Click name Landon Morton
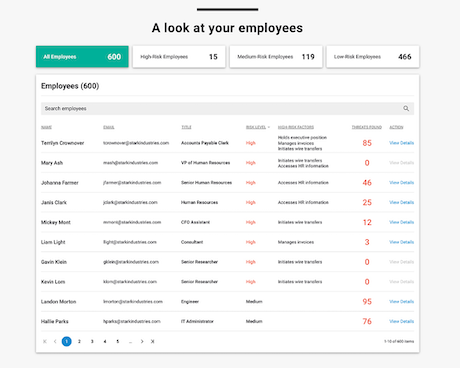Viewport: 460px width, 368px height. (x=58, y=302)
